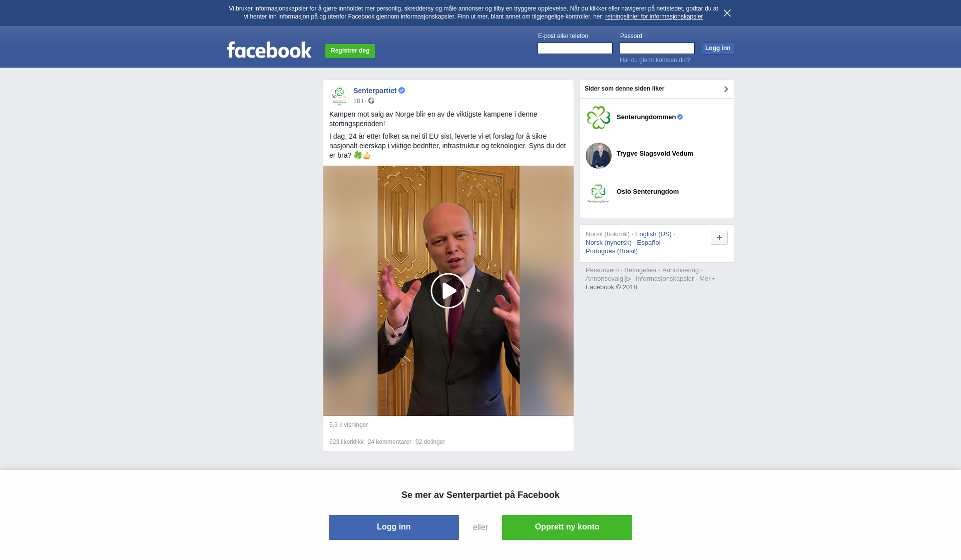Open '24 kommentarer' on the post
This screenshot has width=961, height=560.
[x=389, y=442]
